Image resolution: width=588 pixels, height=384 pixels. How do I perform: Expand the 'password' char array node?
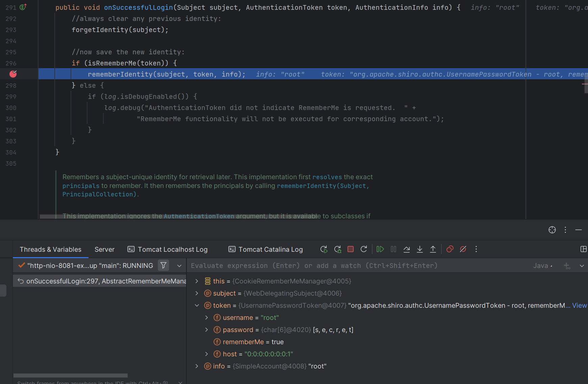(207, 330)
